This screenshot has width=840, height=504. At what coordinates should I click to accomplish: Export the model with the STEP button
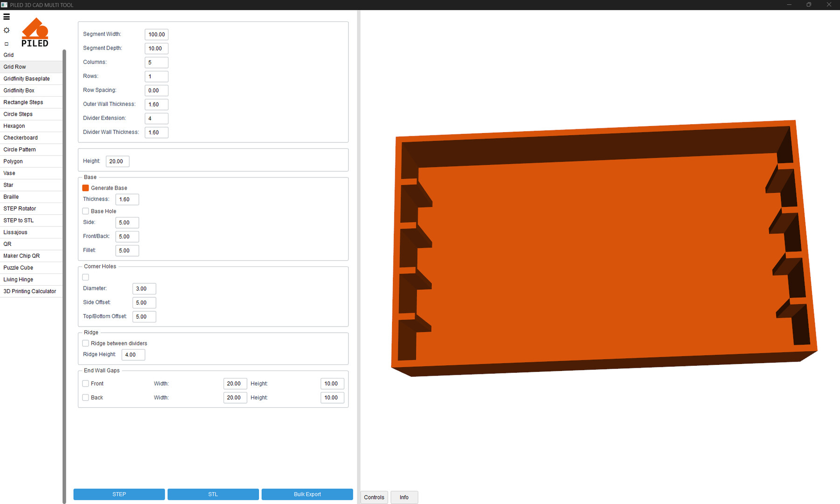coord(119,494)
